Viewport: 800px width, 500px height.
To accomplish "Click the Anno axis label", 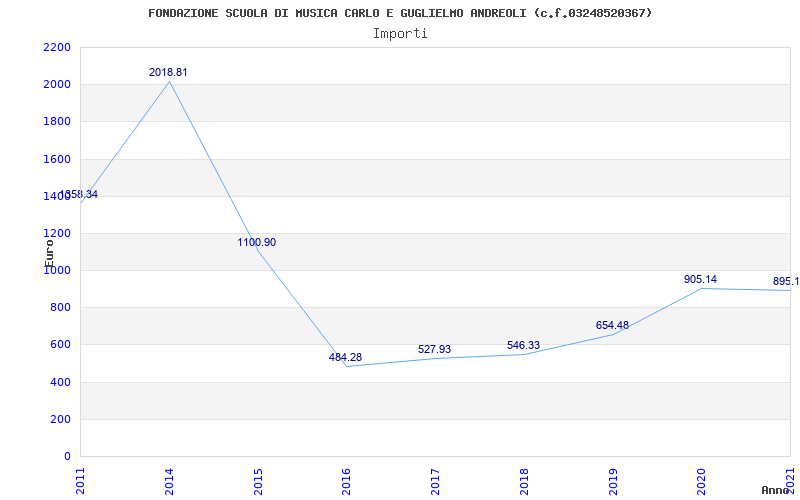I will [x=776, y=490].
